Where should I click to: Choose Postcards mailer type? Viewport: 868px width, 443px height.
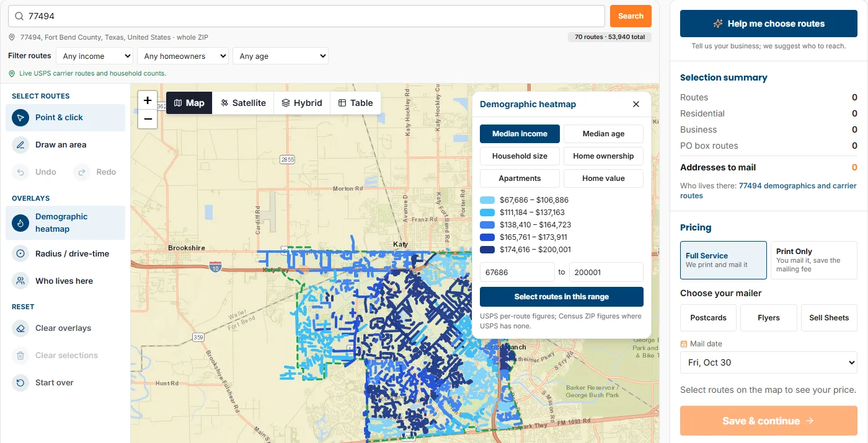[708, 318]
